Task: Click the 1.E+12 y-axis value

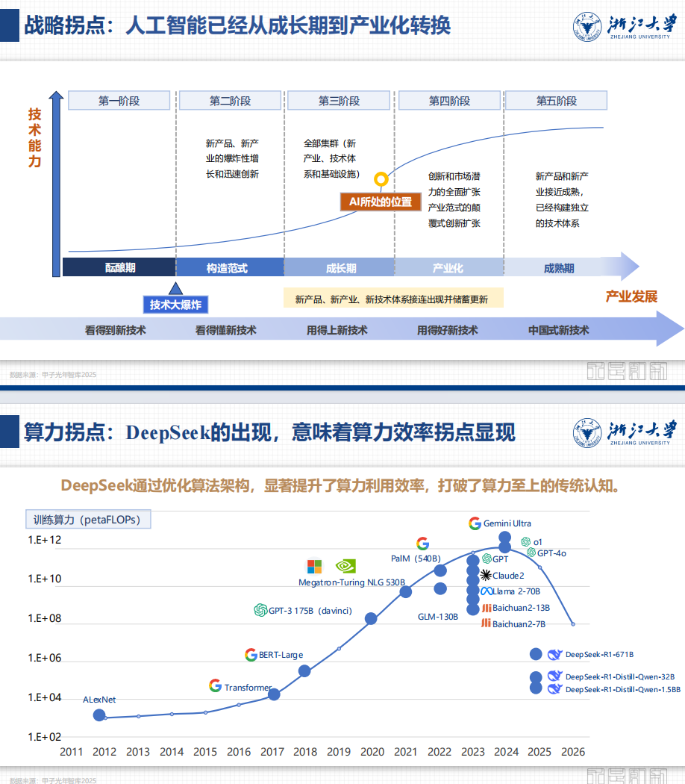Action: pos(45,540)
